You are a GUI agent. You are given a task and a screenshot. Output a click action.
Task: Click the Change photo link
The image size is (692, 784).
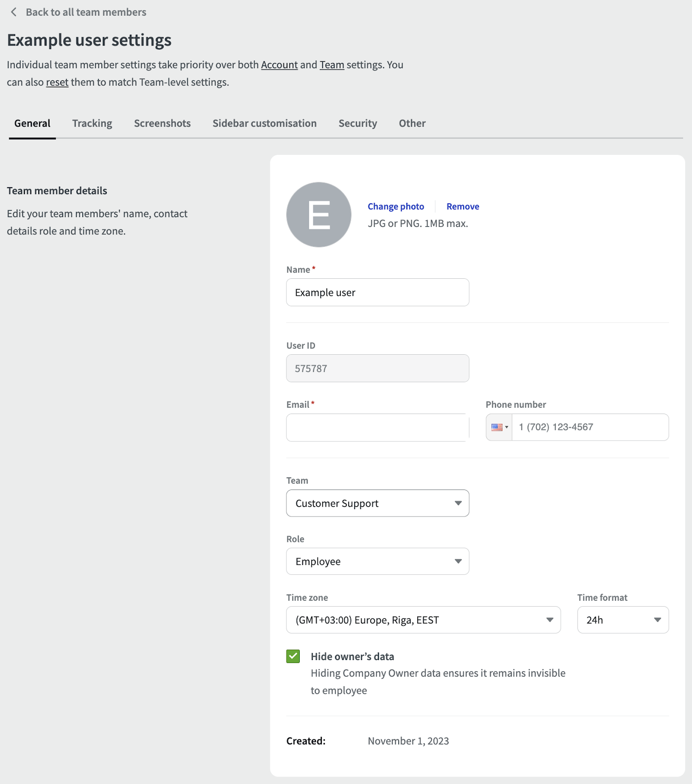click(396, 206)
